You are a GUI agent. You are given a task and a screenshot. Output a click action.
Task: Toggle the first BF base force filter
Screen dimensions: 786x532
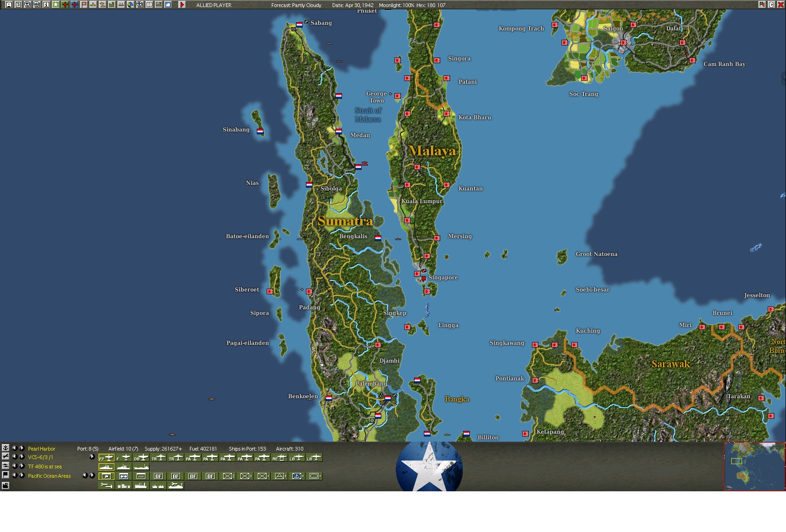[158, 476]
